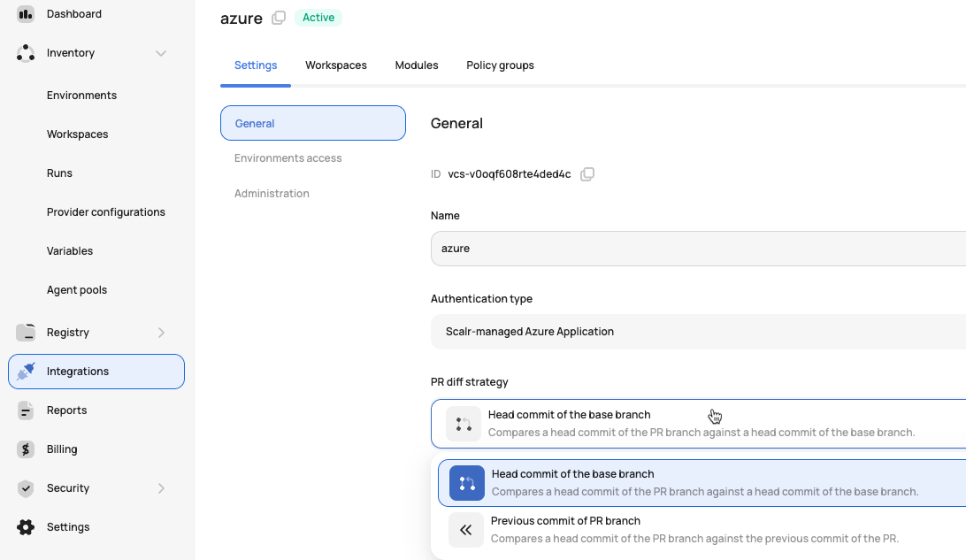Select Previous commit of PR branch option
Viewport: 966px width, 560px height.
coord(702,530)
